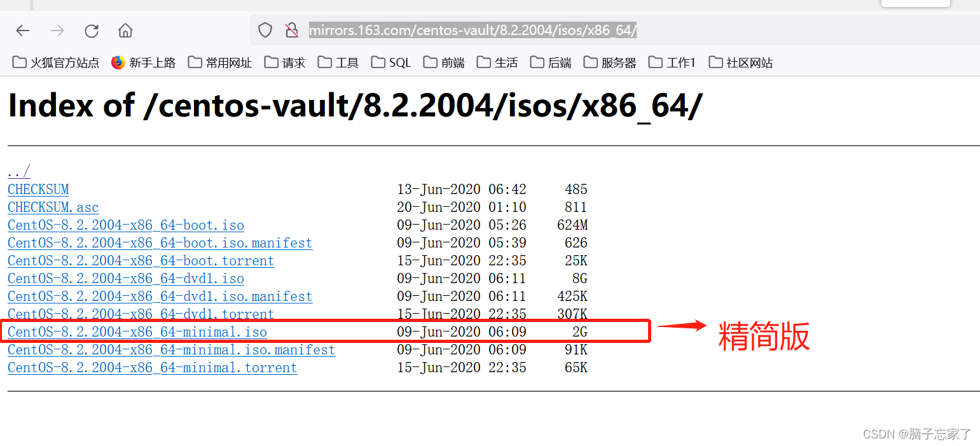Click the 2G size of minimal.iso
Image resolution: width=980 pixels, height=446 pixels.
point(580,332)
